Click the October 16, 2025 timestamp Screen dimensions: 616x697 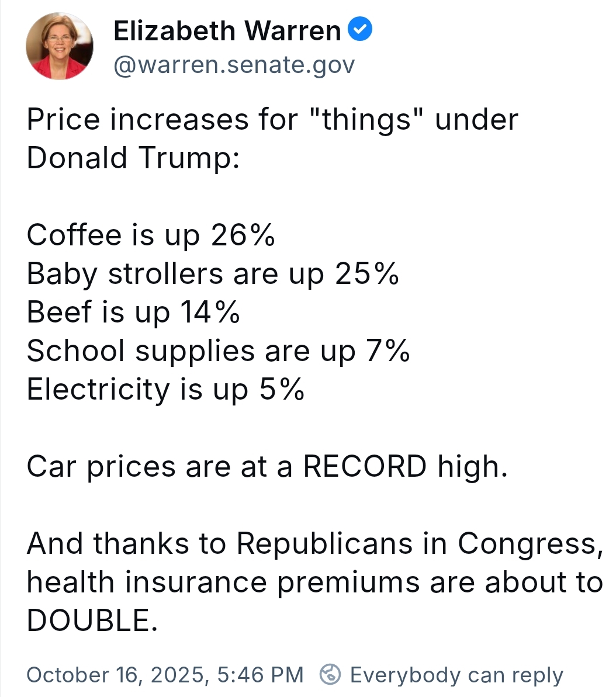coord(165,675)
